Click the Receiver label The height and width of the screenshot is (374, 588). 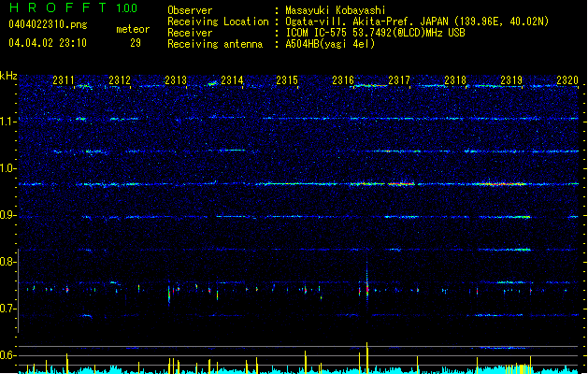[190, 33]
